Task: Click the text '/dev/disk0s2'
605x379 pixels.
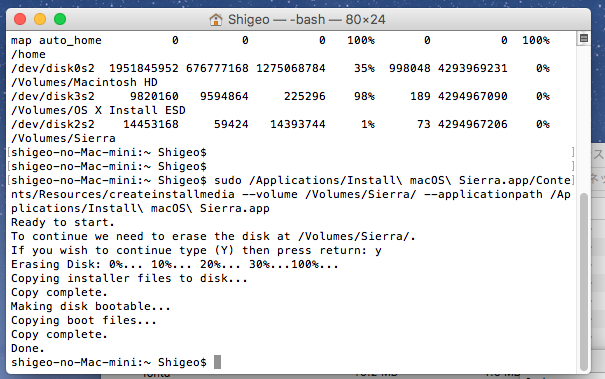Action: [53, 68]
